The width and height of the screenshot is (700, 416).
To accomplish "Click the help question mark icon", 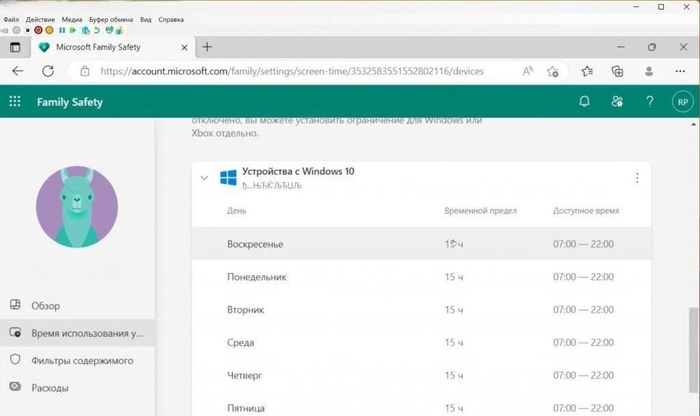I will click(x=649, y=102).
